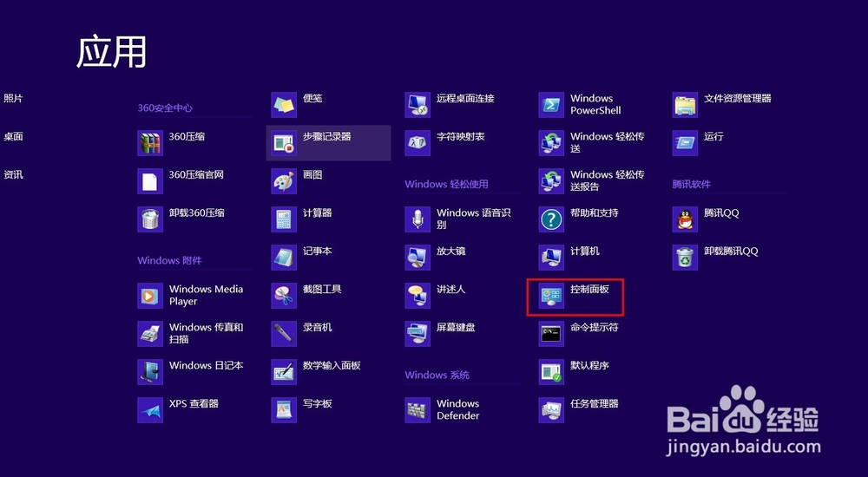Image resolution: width=868 pixels, height=477 pixels.
Task: Click the 360安全中心 group header
Action: (165, 108)
